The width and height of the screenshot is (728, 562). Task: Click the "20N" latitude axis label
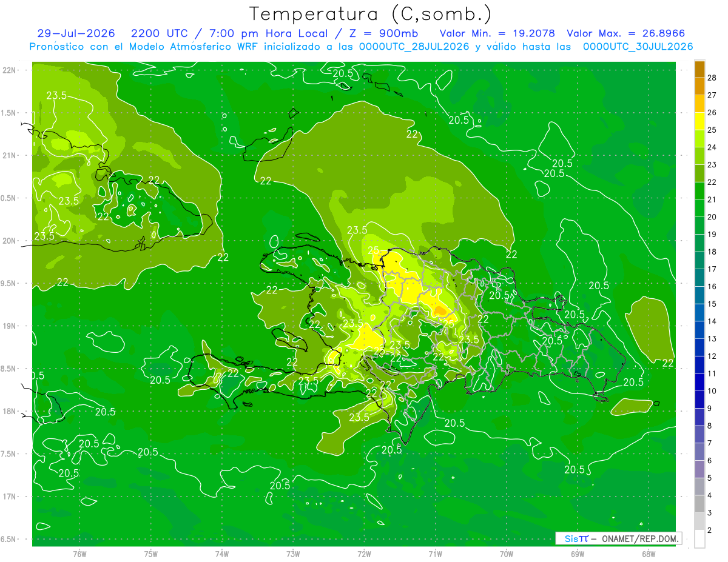click(x=10, y=241)
